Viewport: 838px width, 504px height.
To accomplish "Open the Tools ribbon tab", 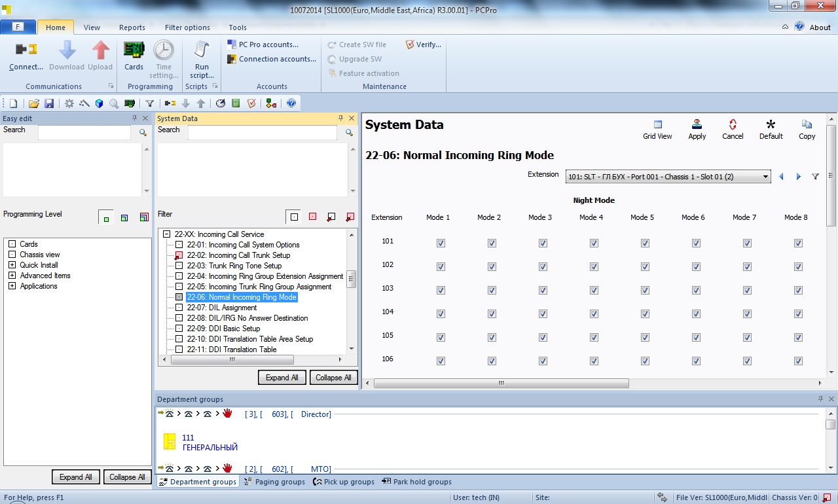I will point(238,27).
